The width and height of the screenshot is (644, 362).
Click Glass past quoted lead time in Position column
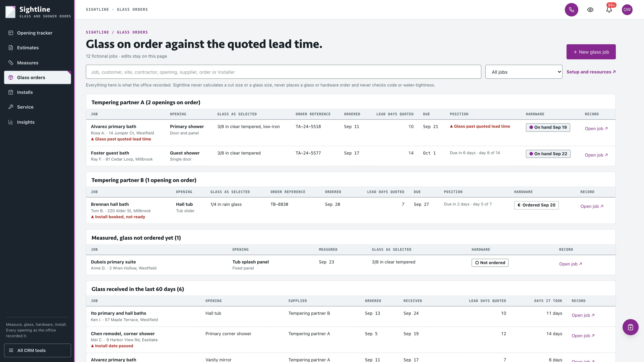pyautogui.click(x=480, y=126)
